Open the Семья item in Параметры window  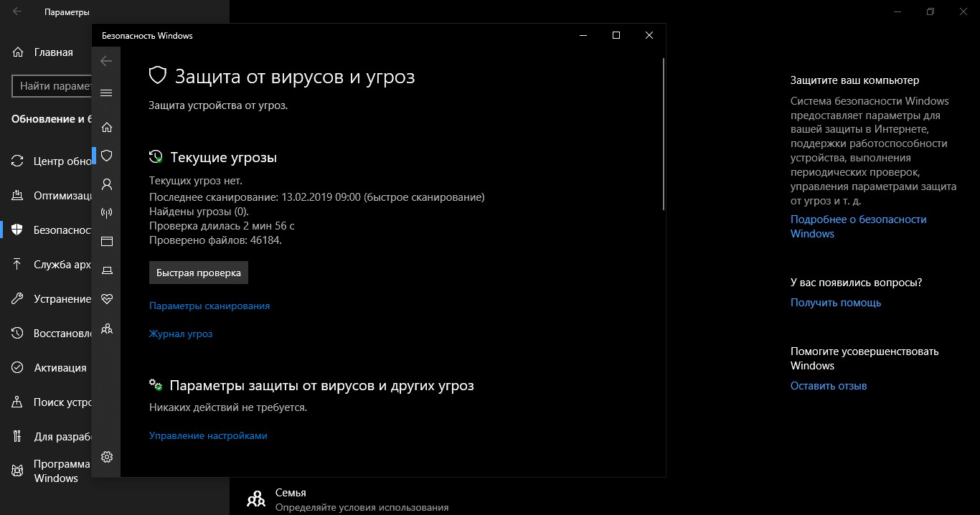tap(347, 499)
